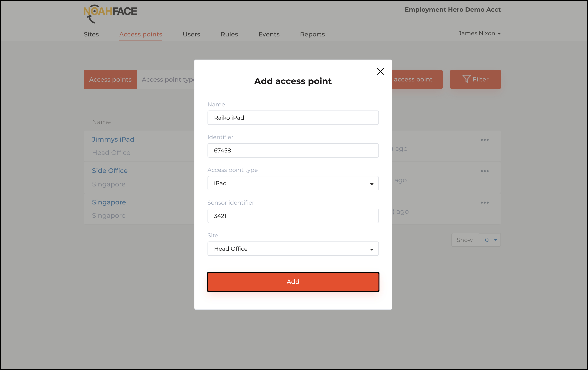Open the Users menu item
This screenshot has height=370, width=588.
click(191, 34)
